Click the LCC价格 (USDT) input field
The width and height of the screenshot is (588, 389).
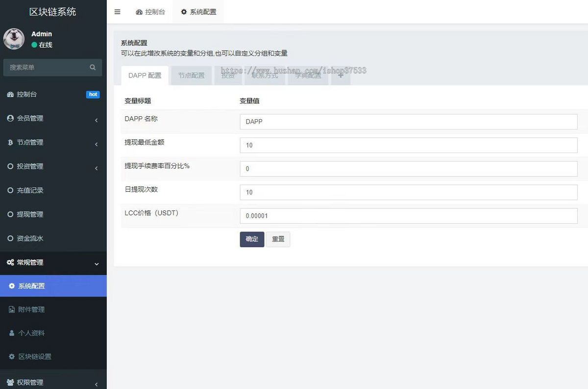[409, 216]
